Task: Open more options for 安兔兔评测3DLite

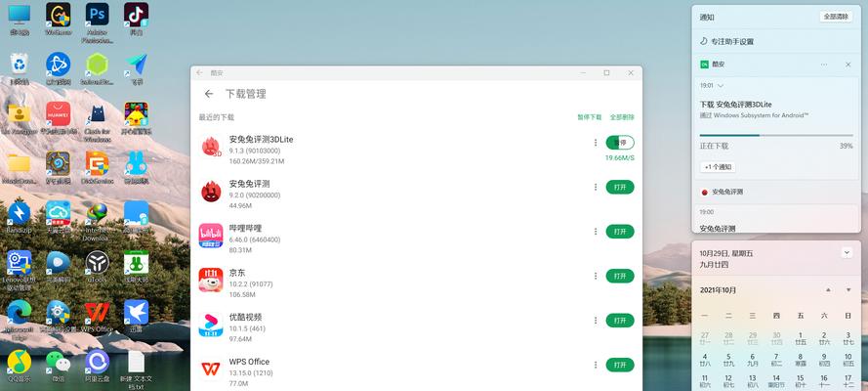Action: click(596, 143)
